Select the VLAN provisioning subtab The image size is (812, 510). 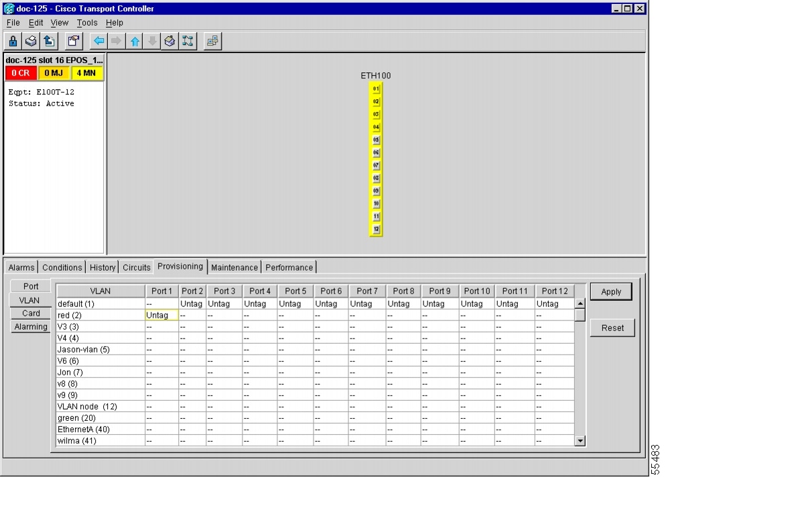pos(29,300)
